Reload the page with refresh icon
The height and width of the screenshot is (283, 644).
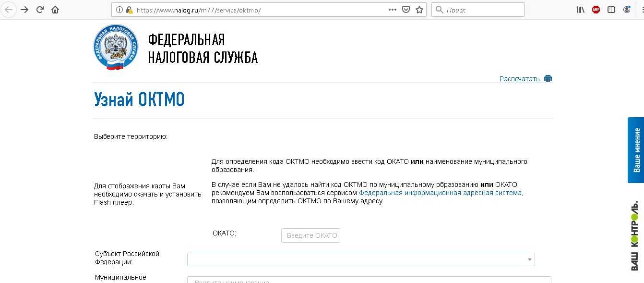tap(40, 10)
